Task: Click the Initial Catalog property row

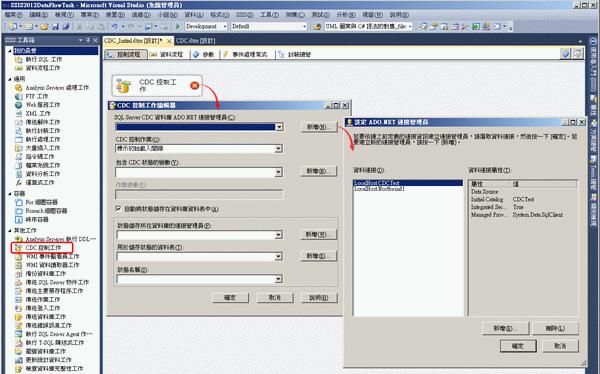Action: pyautogui.click(x=523, y=199)
